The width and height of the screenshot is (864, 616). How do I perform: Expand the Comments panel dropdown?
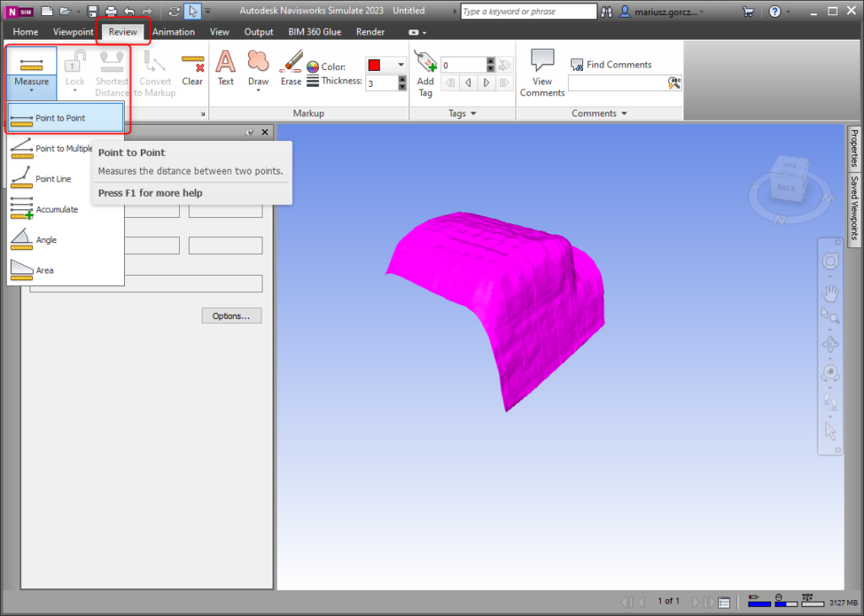pos(624,113)
